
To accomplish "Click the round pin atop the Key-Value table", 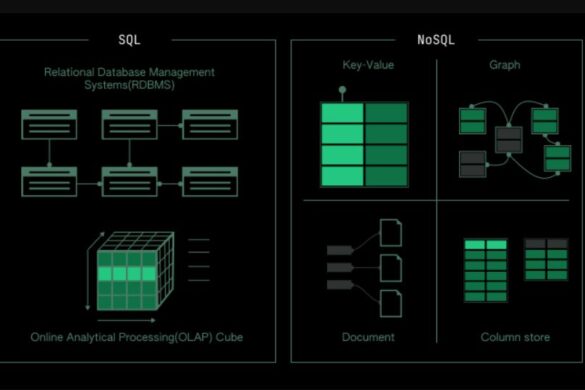I will click(342, 90).
